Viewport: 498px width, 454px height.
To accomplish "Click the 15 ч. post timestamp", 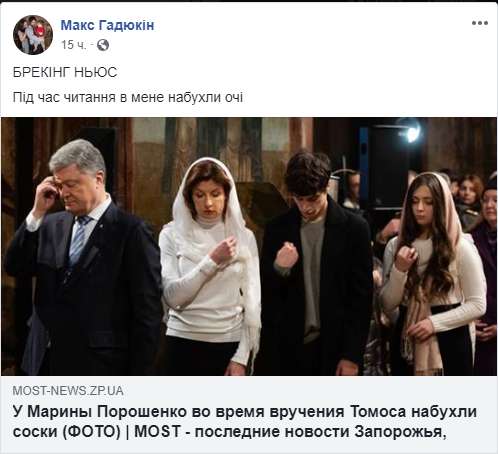I will [73, 45].
